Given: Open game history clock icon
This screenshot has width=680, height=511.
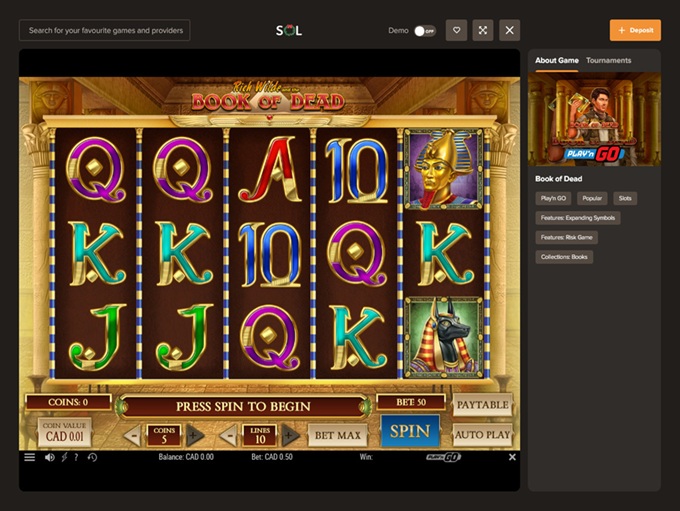Looking at the screenshot, I should (92, 457).
